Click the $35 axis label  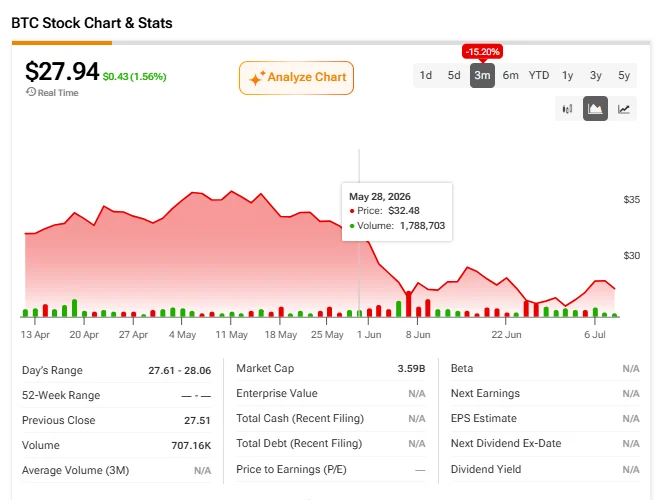(631, 200)
